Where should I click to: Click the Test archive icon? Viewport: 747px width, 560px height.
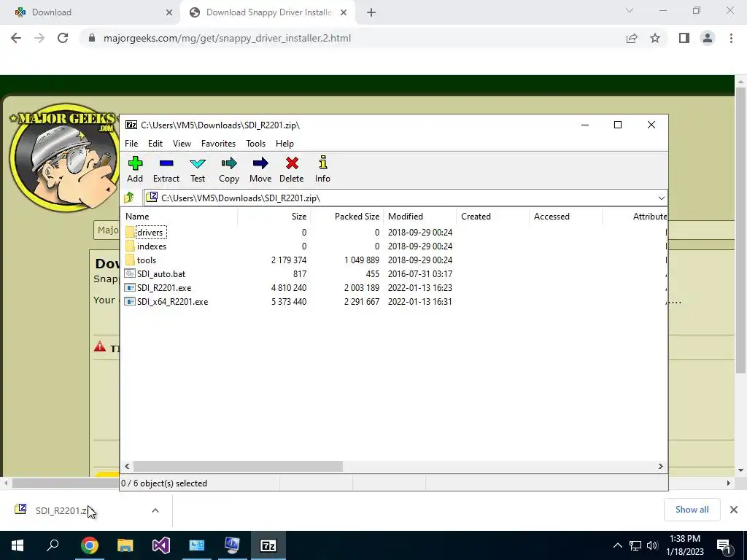(198, 164)
